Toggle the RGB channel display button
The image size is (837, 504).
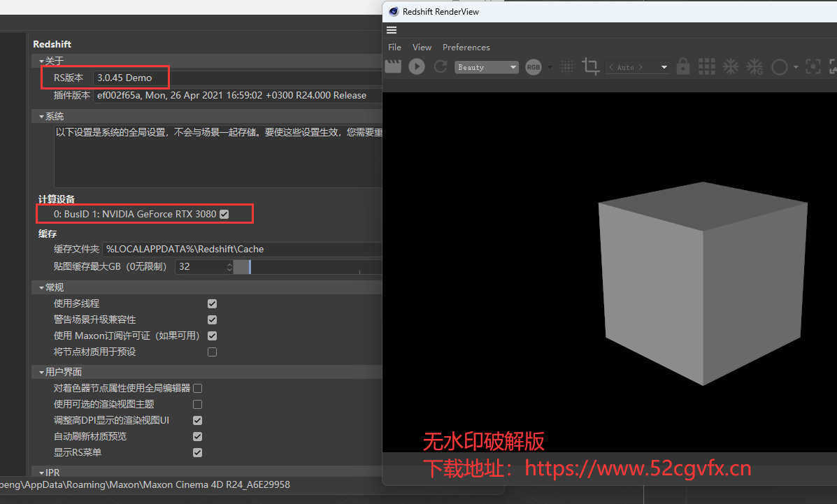(x=534, y=67)
